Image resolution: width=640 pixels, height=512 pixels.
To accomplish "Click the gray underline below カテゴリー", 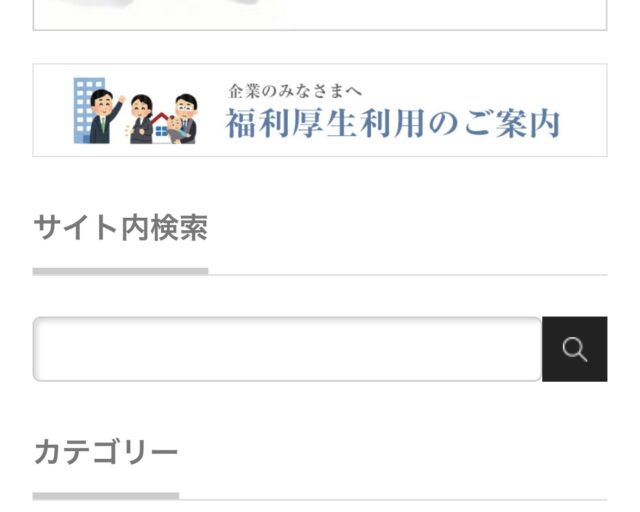I will click(x=106, y=496).
